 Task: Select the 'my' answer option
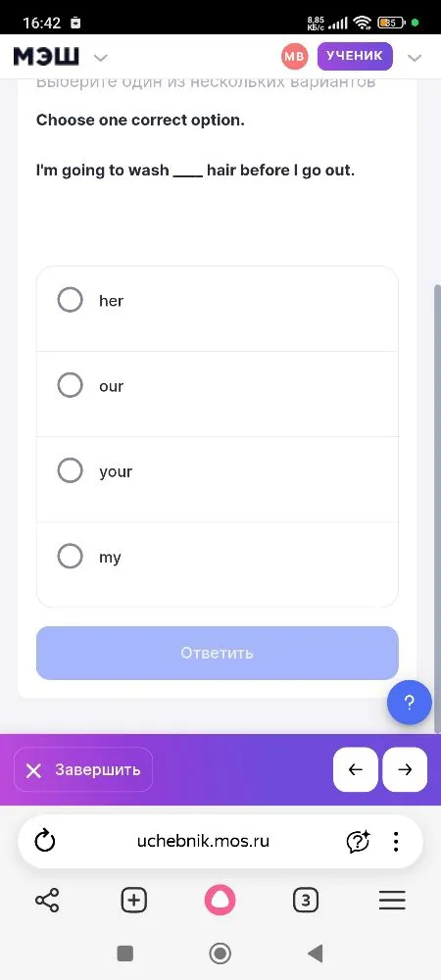pyautogui.click(x=218, y=564)
